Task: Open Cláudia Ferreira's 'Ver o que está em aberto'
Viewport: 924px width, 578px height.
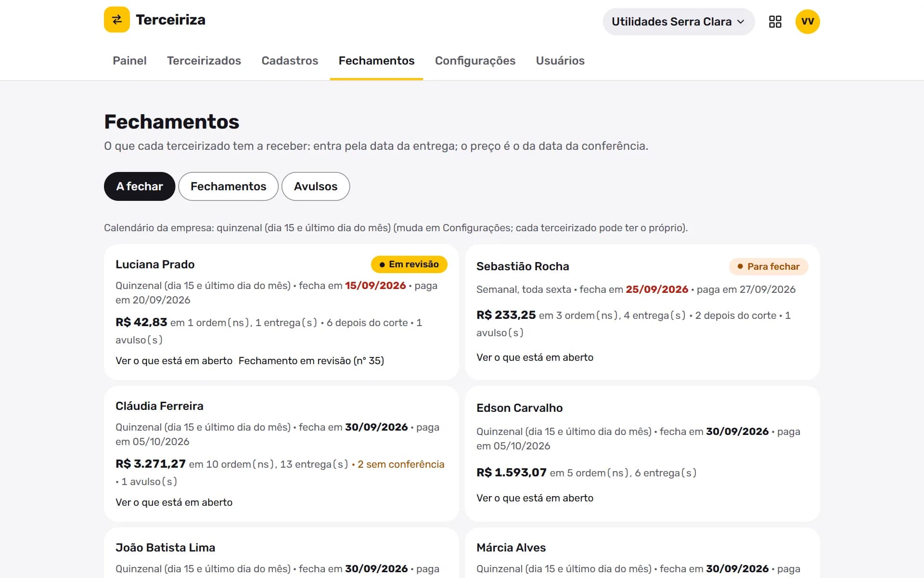Action: (x=174, y=502)
